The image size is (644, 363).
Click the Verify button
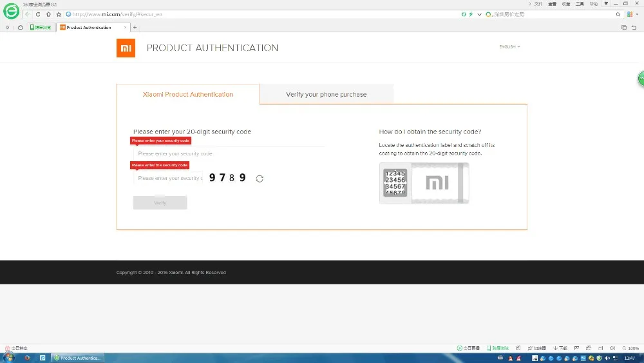[160, 202]
